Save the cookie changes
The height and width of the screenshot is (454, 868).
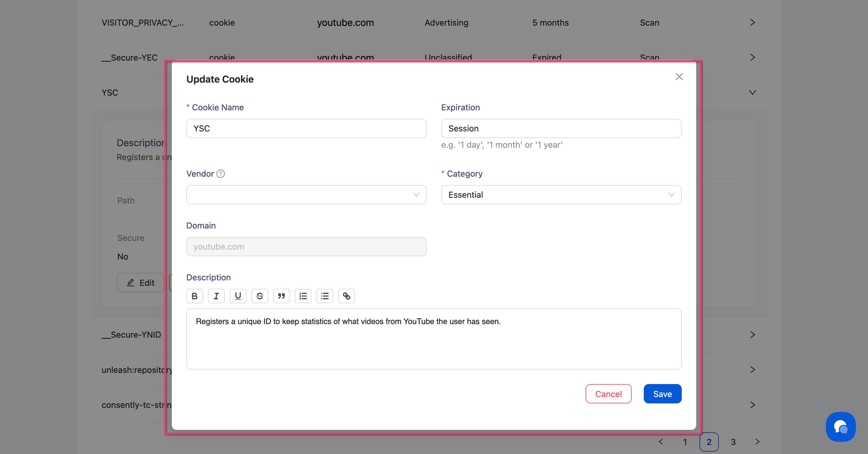click(x=662, y=394)
